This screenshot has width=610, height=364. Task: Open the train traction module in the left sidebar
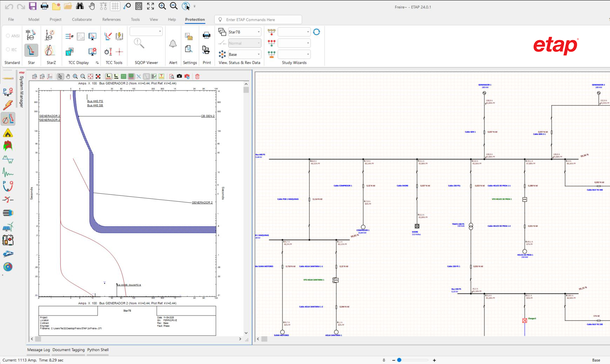point(8,253)
